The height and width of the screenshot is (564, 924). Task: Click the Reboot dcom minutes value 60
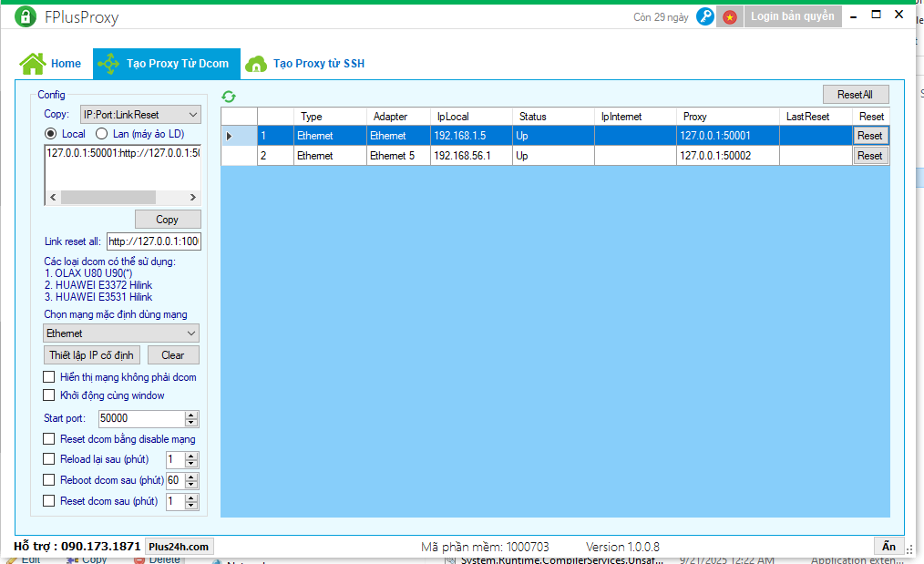point(176,480)
